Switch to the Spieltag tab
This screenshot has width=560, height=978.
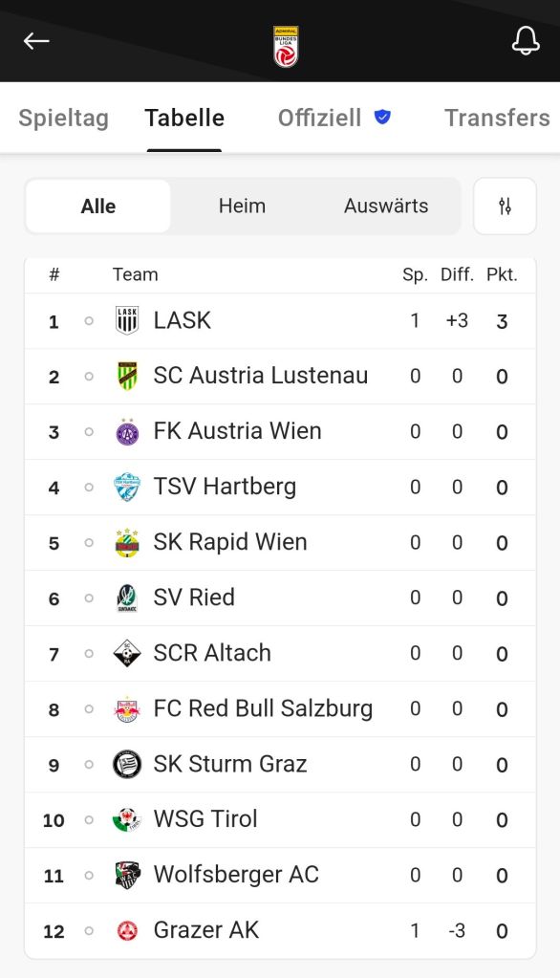tap(64, 118)
